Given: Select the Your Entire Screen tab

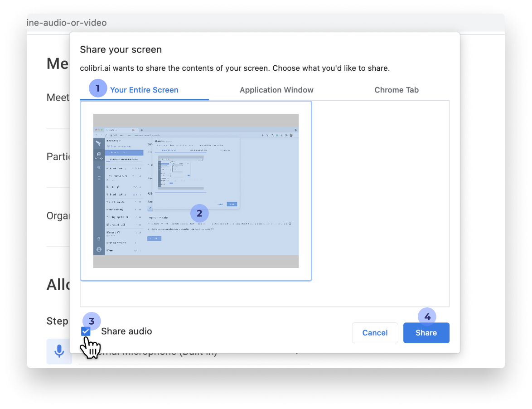Looking at the screenshot, I should pos(144,90).
